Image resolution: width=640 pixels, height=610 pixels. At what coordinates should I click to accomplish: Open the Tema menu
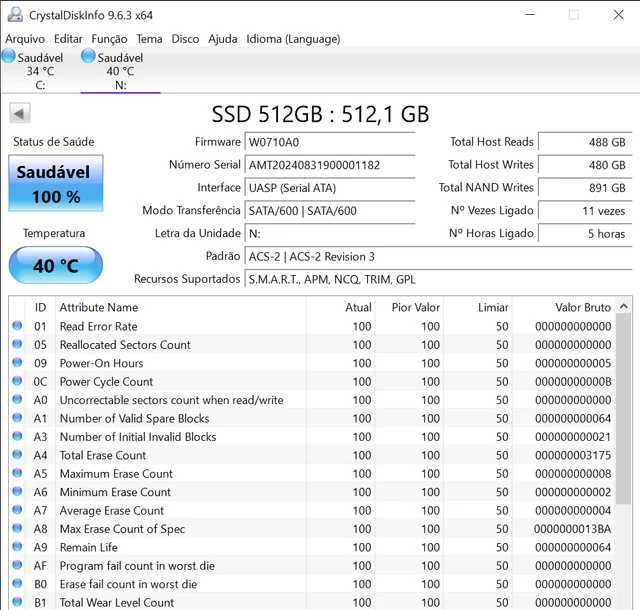point(149,39)
